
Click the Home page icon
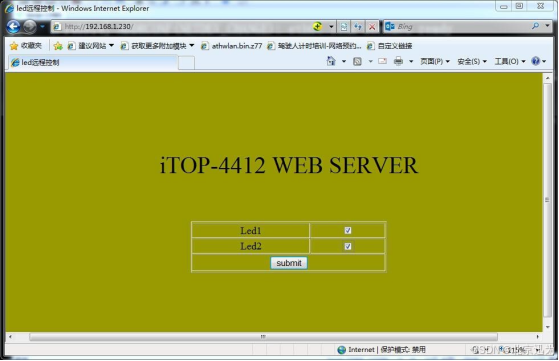pyautogui.click(x=331, y=61)
